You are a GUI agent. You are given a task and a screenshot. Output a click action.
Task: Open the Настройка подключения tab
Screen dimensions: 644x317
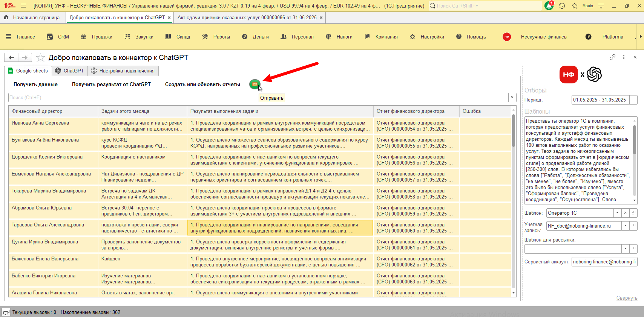(123, 71)
